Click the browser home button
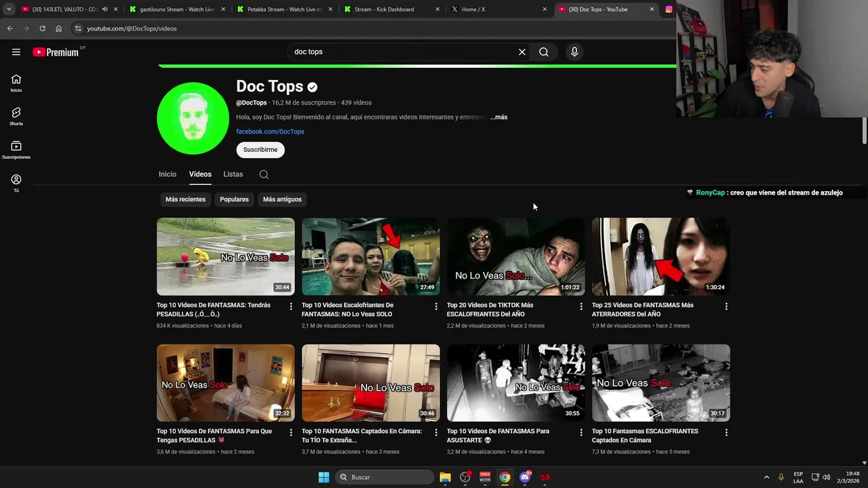The height and width of the screenshot is (488, 868). click(58, 28)
